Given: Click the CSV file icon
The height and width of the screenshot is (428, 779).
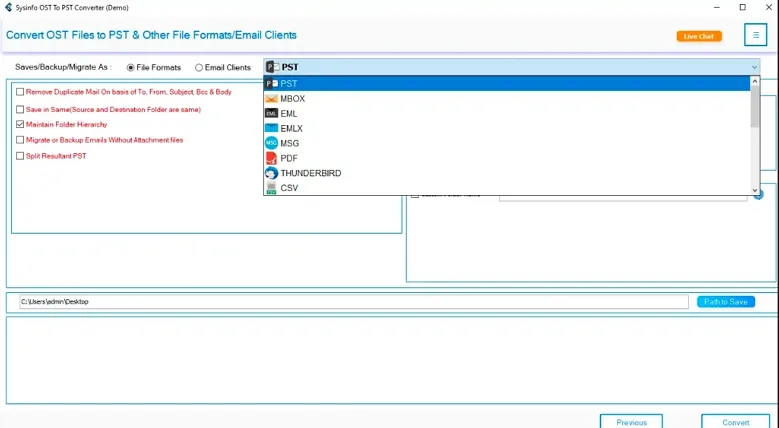Looking at the screenshot, I should (x=271, y=188).
